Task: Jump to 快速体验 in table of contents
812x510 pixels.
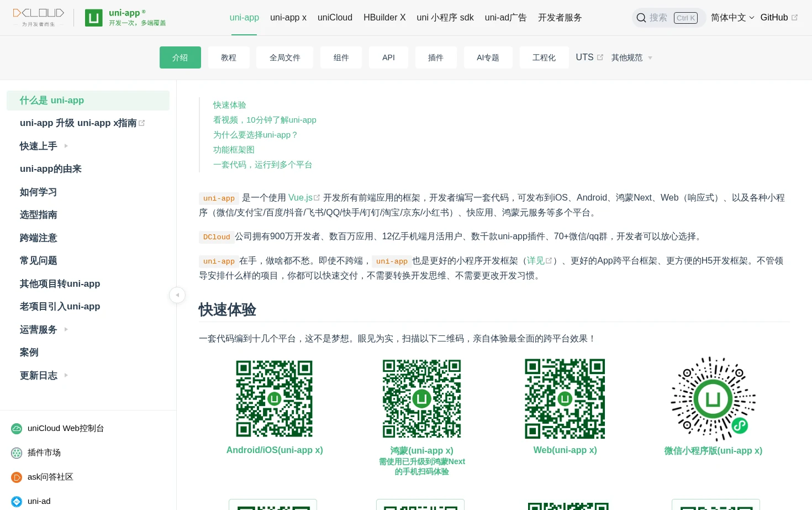Action: 230,105
